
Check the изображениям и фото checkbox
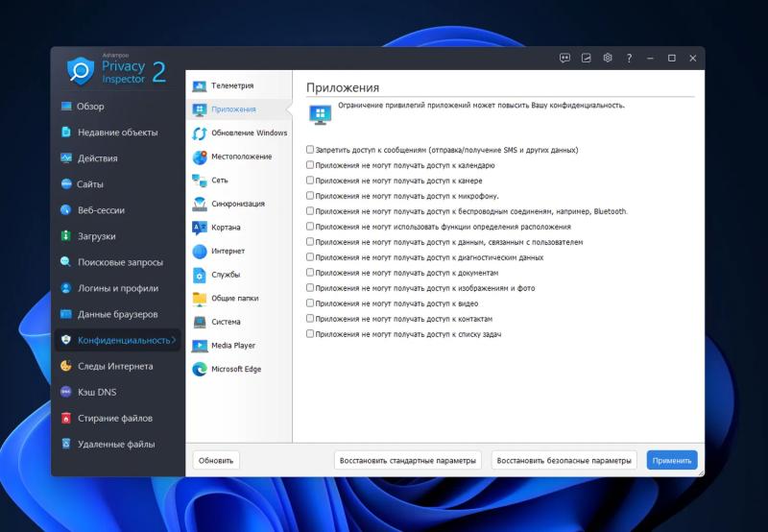point(309,287)
